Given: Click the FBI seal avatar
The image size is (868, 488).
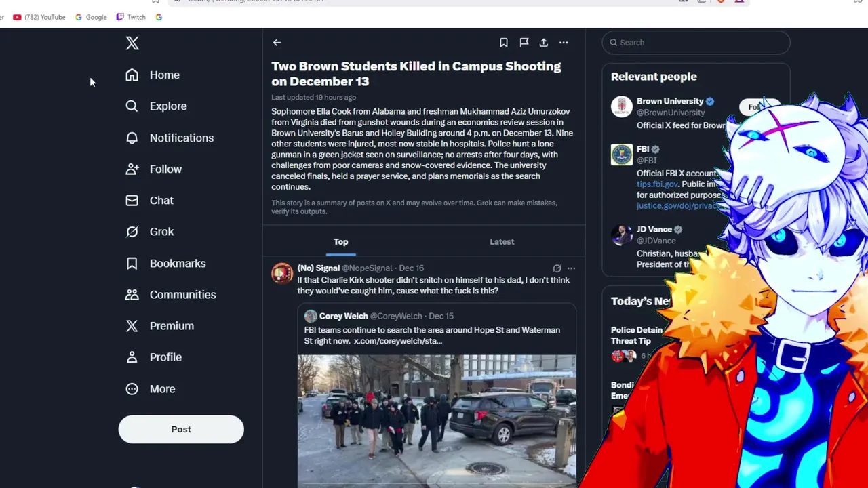Looking at the screenshot, I should click(x=622, y=155).
